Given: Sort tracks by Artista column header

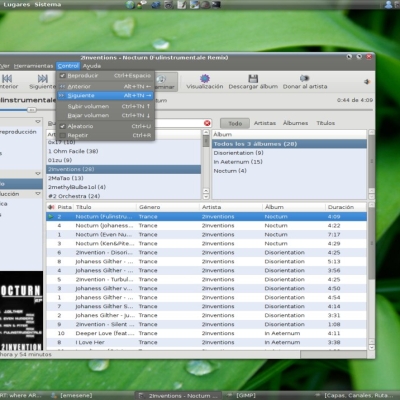Looking at the screenshot, I should tap(231, 207).
